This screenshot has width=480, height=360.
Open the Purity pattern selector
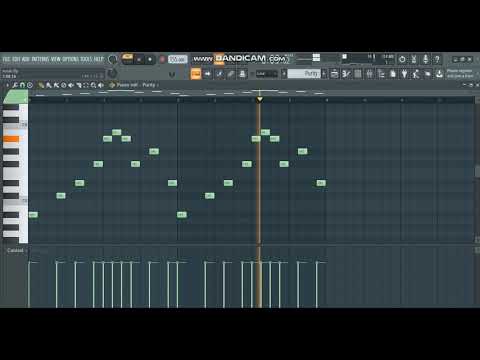(x=304, y=74)
